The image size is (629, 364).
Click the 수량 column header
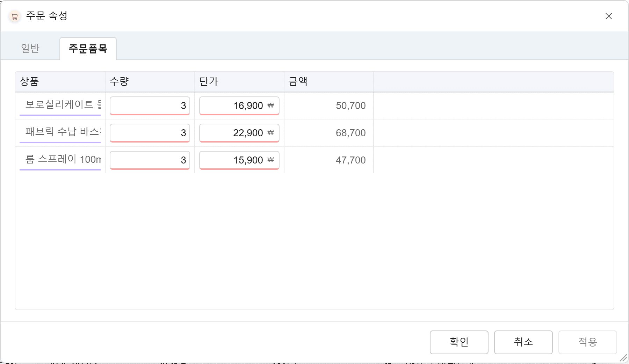coord(150,82)
